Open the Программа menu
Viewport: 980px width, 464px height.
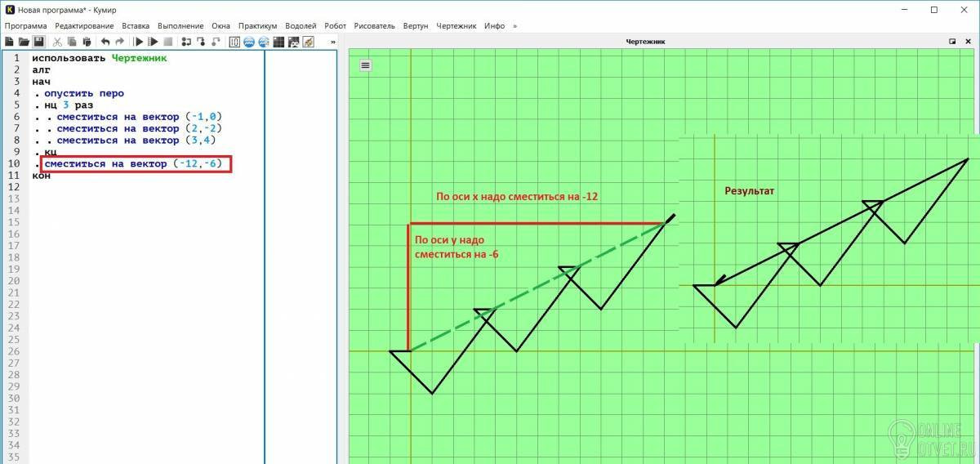tap(25, 25)
